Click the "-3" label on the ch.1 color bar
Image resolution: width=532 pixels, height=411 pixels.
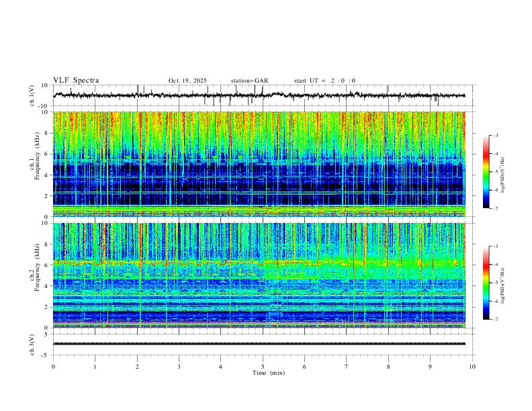pos(495,135)
